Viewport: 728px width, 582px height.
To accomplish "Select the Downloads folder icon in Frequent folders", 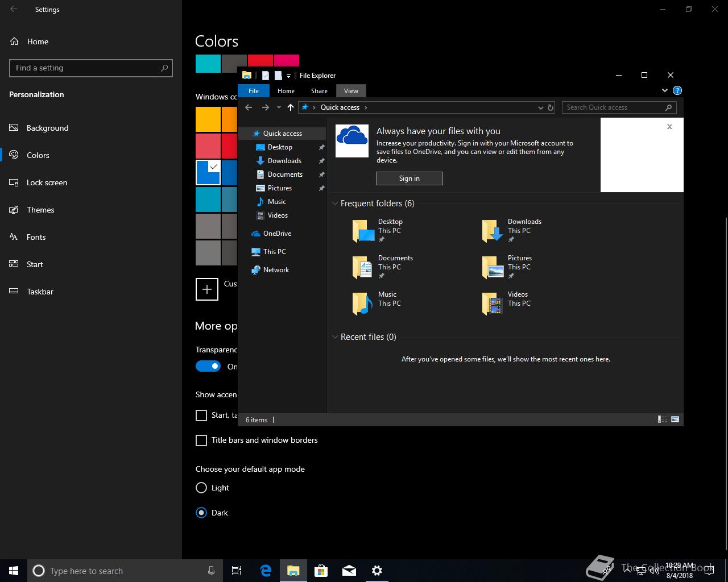I will 493,231.
